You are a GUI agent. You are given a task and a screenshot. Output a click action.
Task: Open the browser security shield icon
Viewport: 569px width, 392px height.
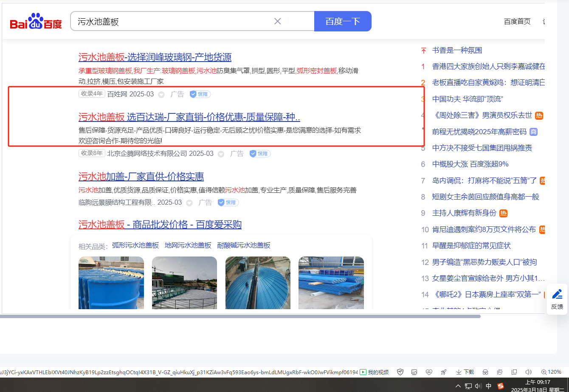click(400, 372)
